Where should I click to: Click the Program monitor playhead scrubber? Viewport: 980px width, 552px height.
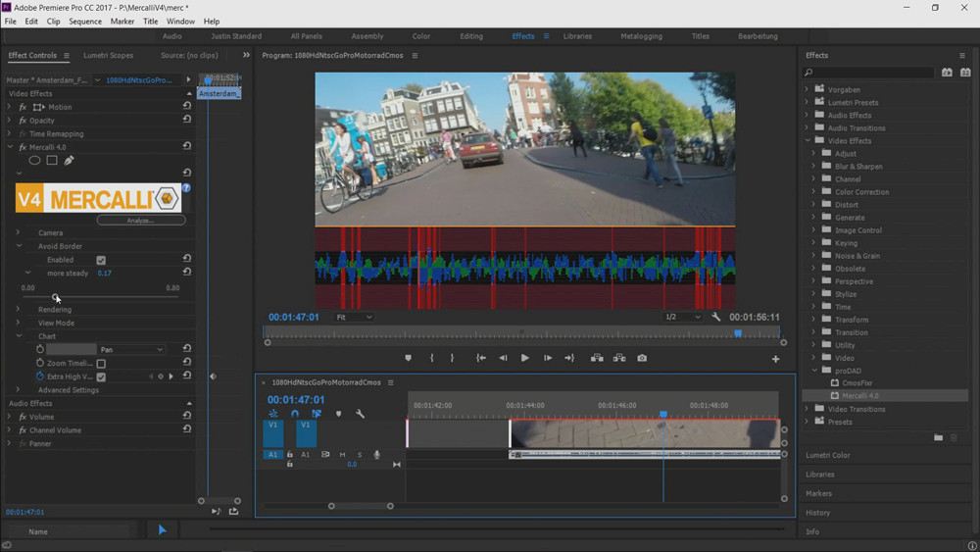[738, 333]
